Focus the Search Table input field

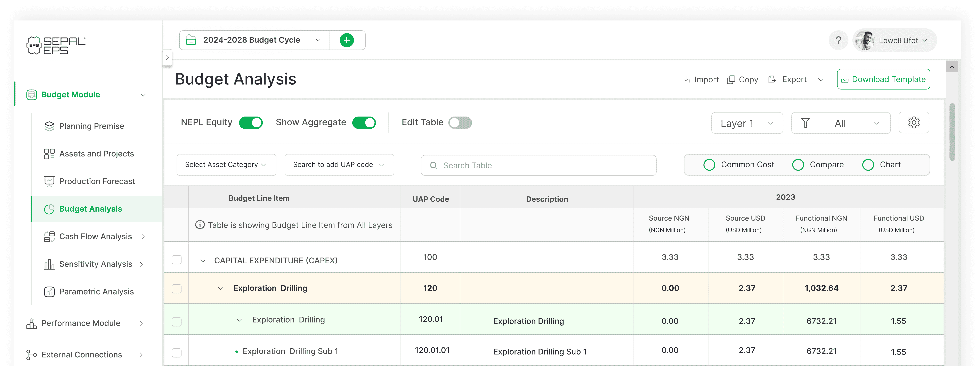point(538,165)
